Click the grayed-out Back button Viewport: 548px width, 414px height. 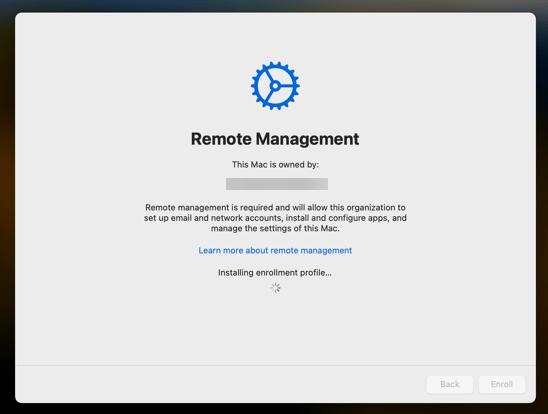(x=450, y=384)
